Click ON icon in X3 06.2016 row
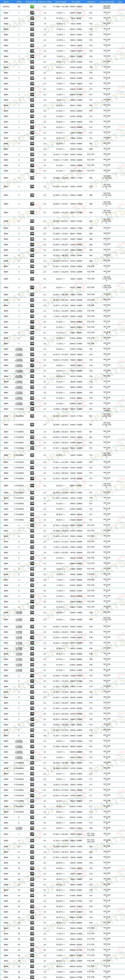The height and width of the screenshot is (980, 125). [x=32, y=901]
